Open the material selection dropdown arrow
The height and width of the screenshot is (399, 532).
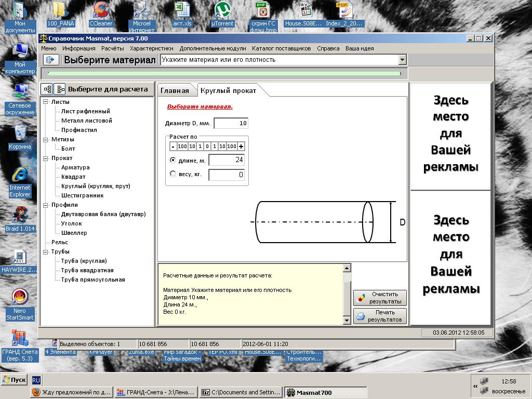tap(402, 60)
